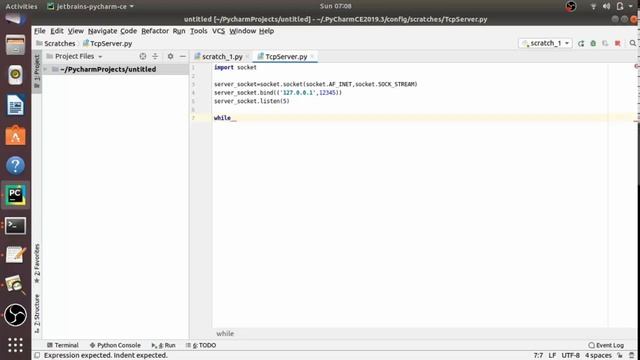640x360 pixels.
Task: Click the locate/scroll from source target icon
Action: click(142, 56)
